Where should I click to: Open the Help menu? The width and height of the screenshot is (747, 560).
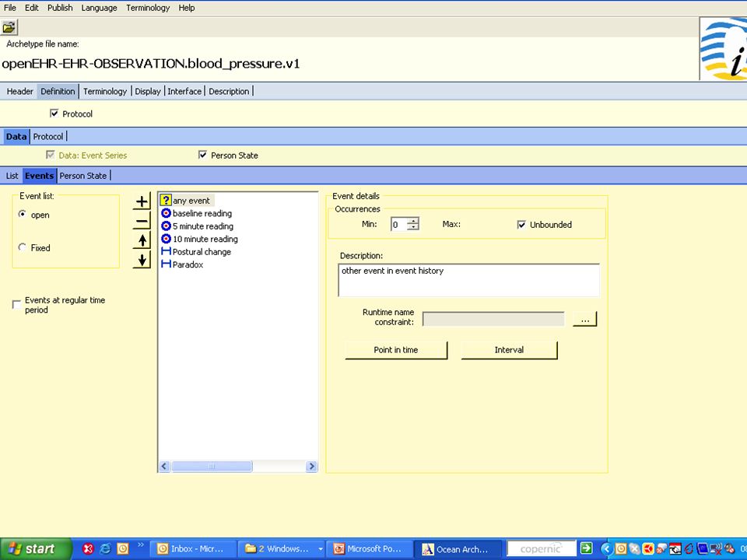(x=187, y=8)
